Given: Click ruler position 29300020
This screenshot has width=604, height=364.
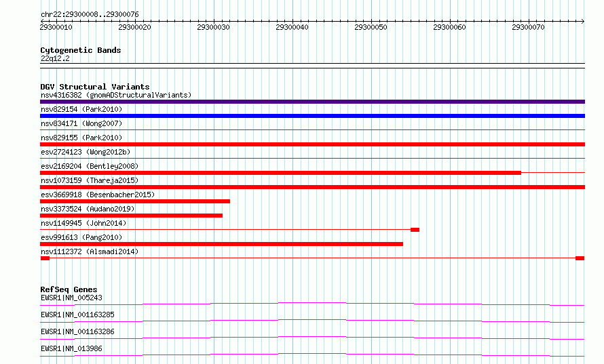Looking at the screenshot, I should click(x=135, y=27).
